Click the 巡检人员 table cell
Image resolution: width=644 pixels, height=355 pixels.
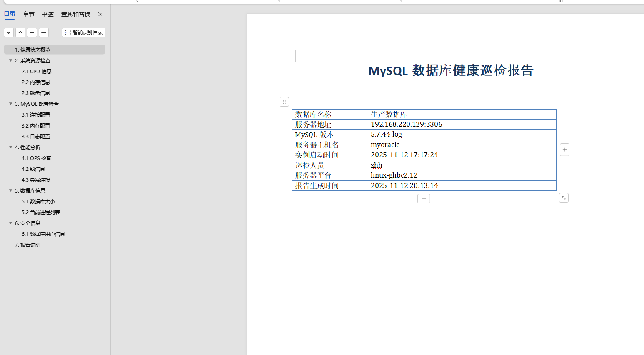pos(329,165)
